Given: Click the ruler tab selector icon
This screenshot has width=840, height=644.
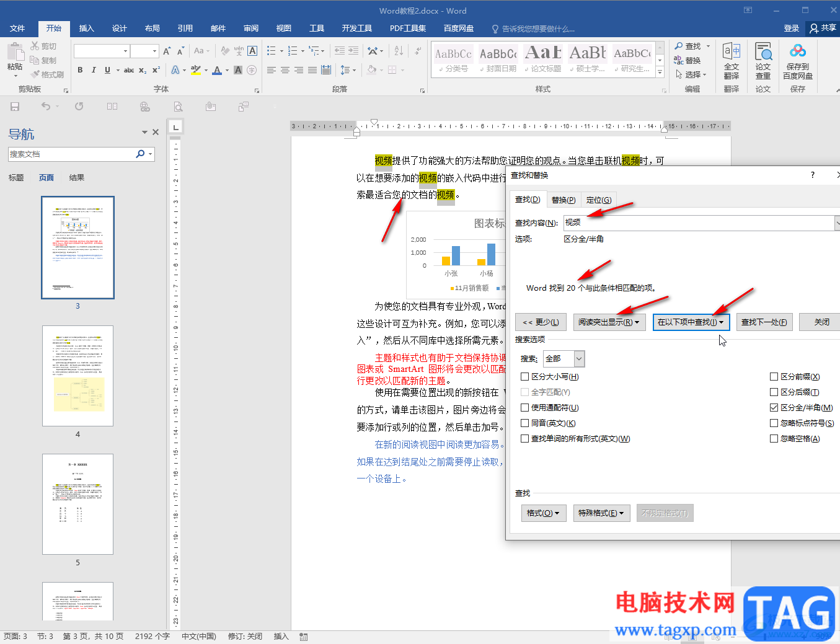Looking at the screenshot, I should click(x=176, y=127).
